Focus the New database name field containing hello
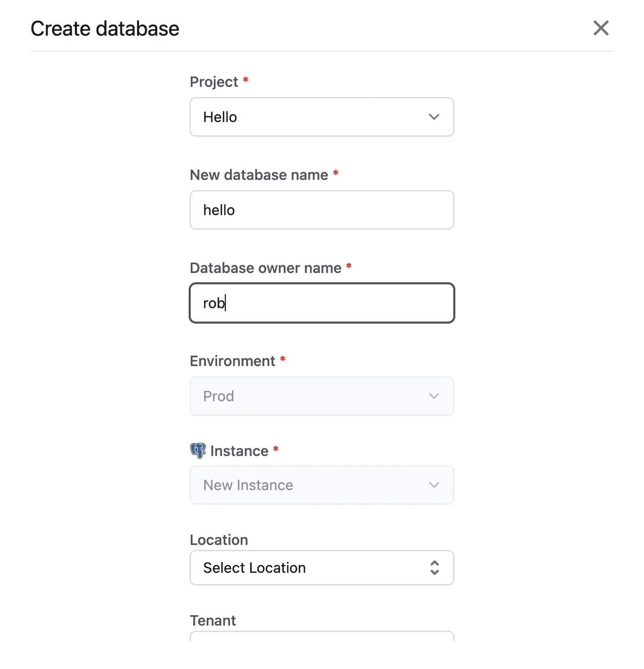This screenshot has width=644, height=669. [322, 210]
